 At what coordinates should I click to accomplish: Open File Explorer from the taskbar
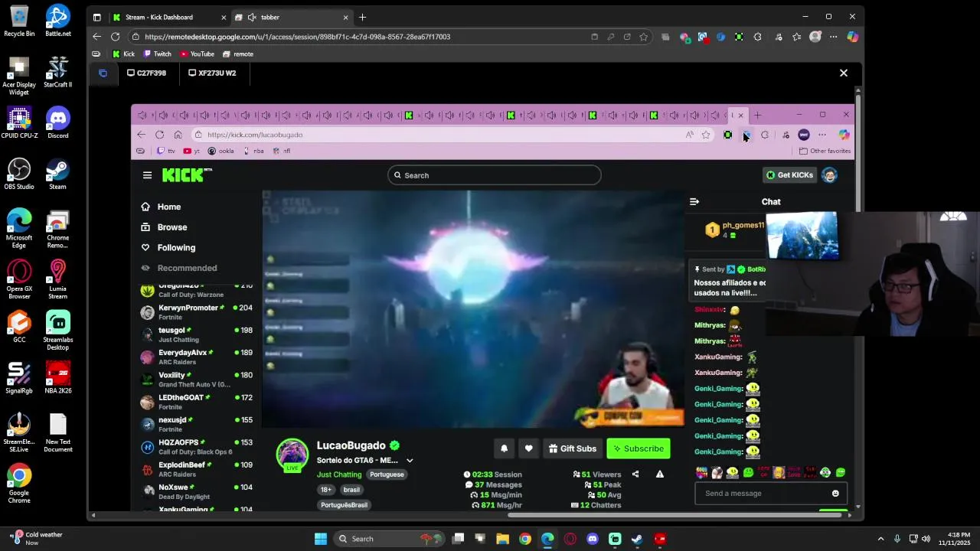click(502, 539)
